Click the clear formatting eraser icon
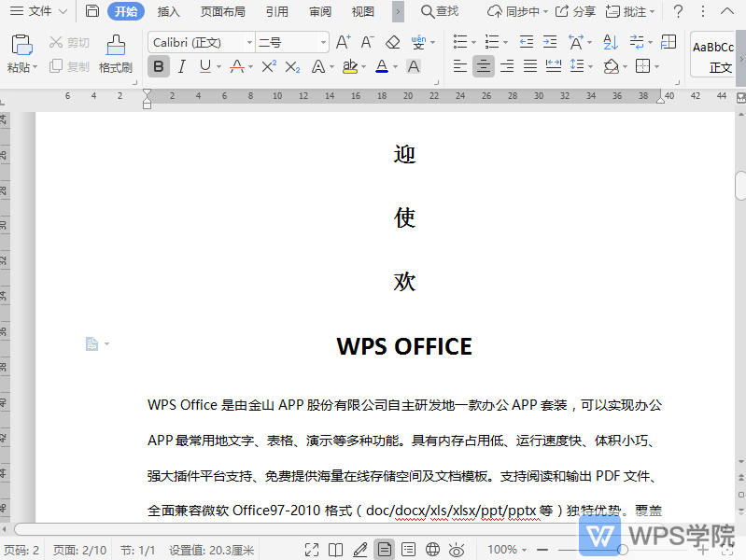 click(393, 43)
